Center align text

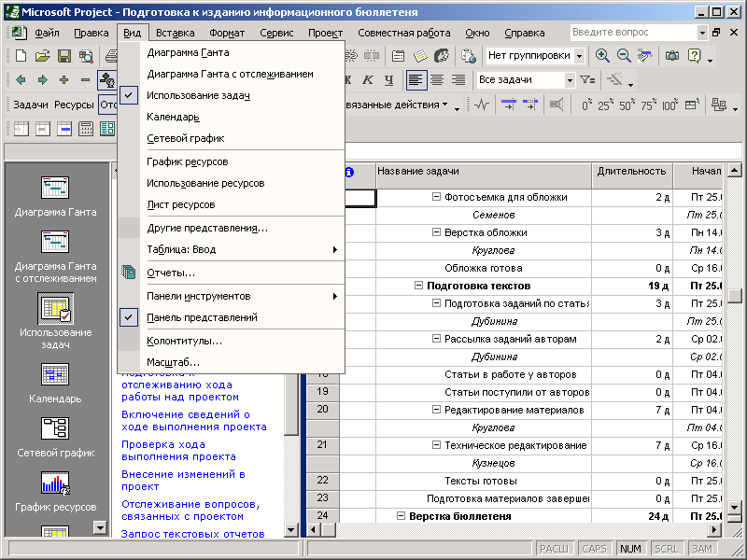(437, 80)
